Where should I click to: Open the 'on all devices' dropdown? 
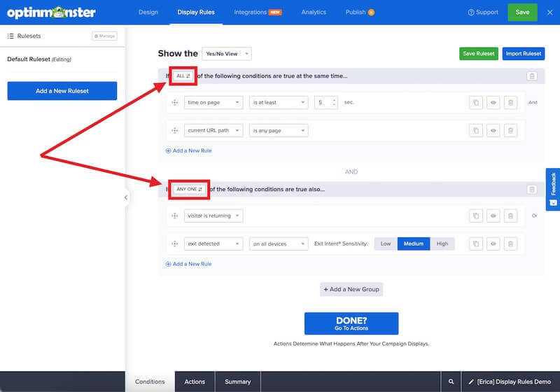pos(279,244)
